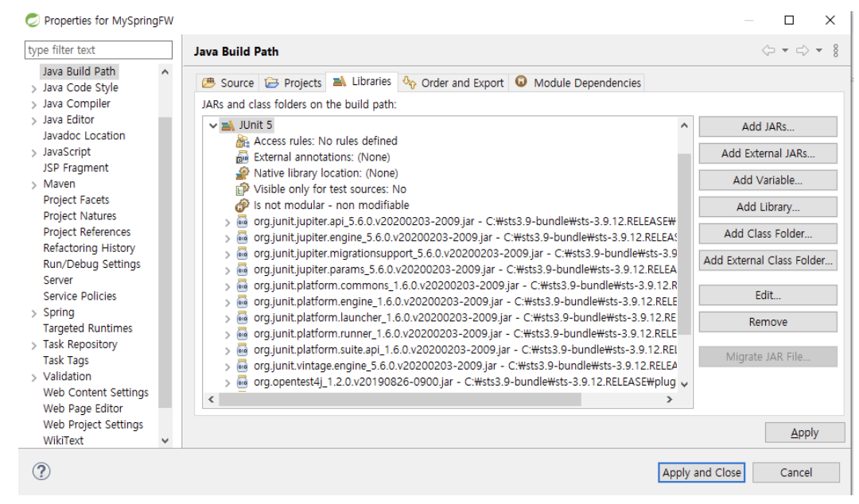Expand the Java Code Style category
Viewport: 859px width, 504px height.
tap(34, 89)
